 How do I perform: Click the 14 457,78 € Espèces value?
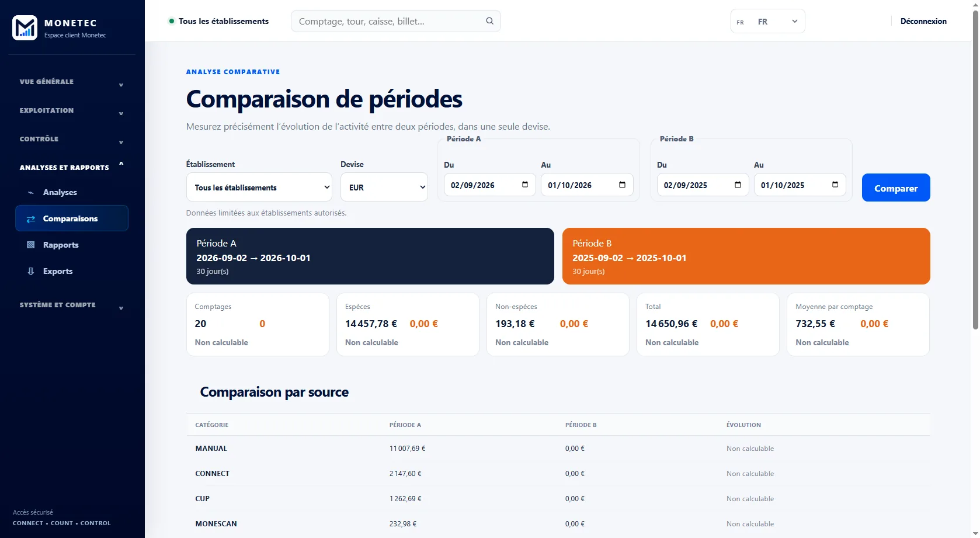(x=371, y=324)
